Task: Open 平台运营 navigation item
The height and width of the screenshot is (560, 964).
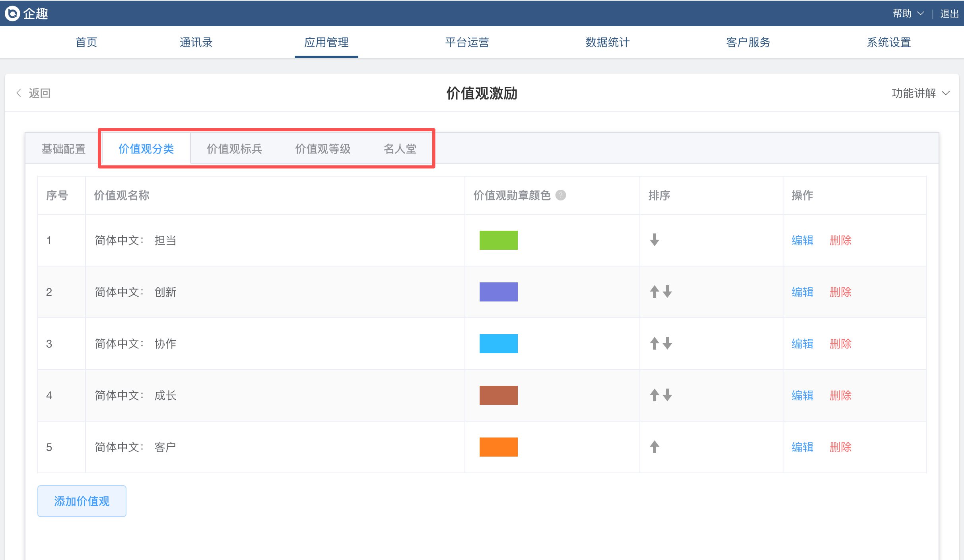Action: pyautogui.click(x=467, y=42)
